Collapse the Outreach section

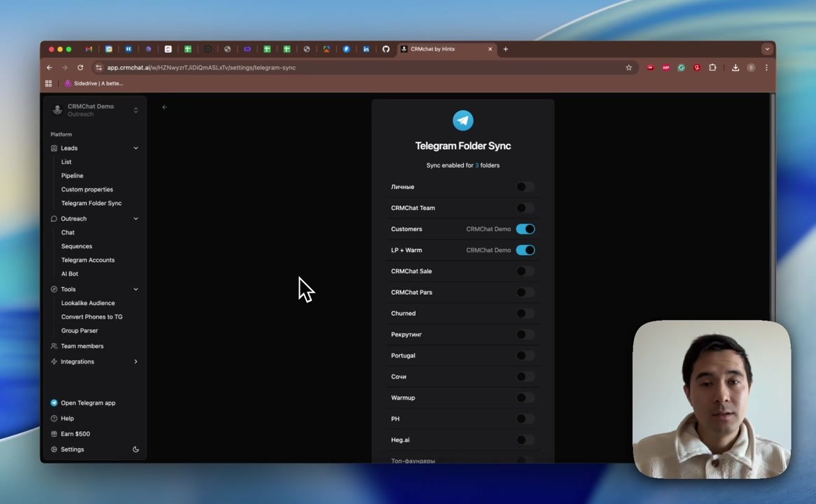pos(136,219)
